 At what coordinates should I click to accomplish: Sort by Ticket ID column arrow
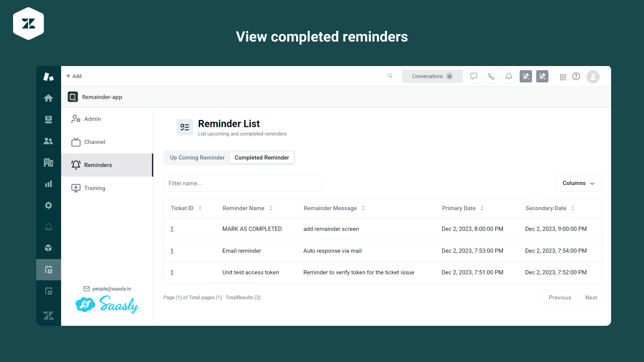pos(200,208)
